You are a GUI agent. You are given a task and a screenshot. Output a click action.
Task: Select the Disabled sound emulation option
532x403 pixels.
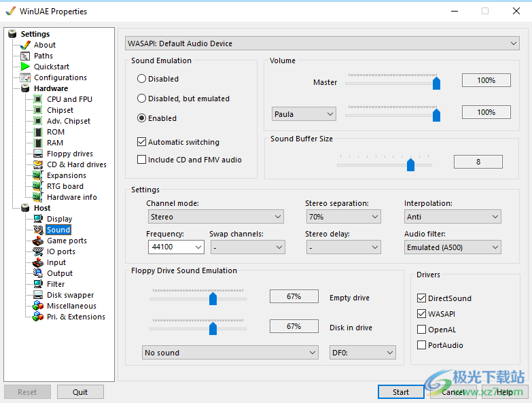pos(141,79)
